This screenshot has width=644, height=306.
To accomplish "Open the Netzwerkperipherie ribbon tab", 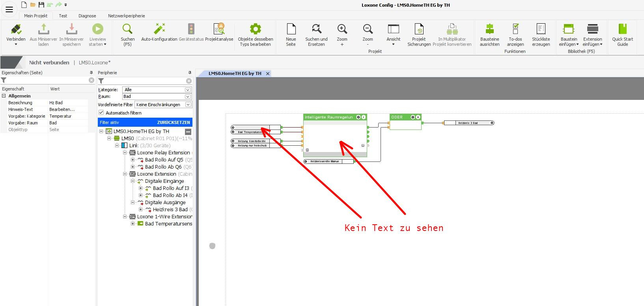I will pyautogui.click(x=127, y=16).
